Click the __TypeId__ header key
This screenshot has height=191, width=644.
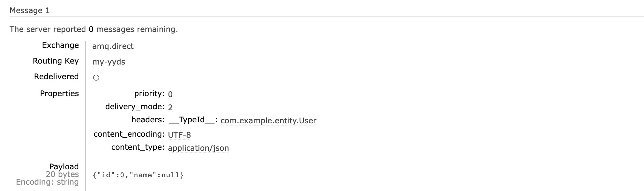click(193, 120)
